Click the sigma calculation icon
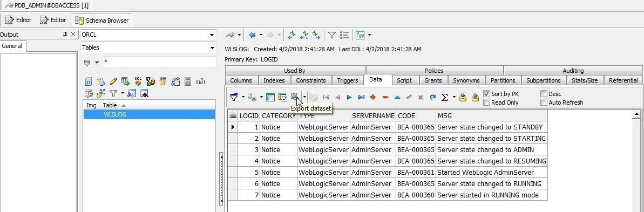 (444, 97)
